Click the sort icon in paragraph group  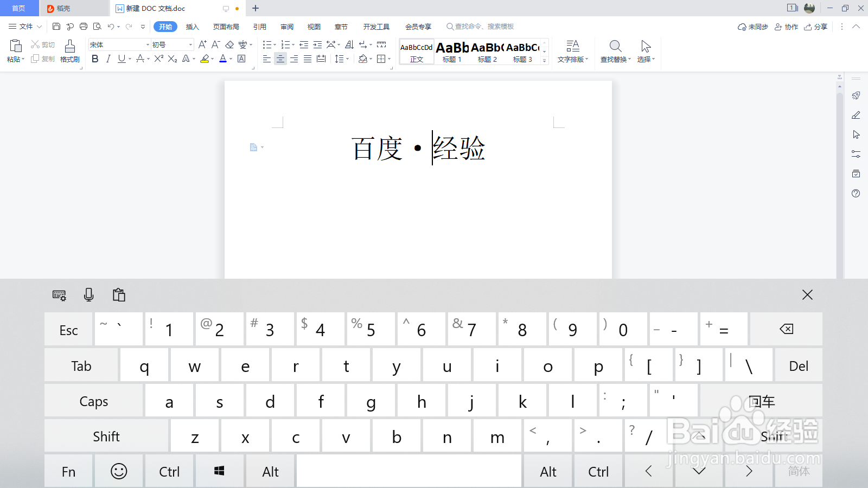[x=349, y=44]
